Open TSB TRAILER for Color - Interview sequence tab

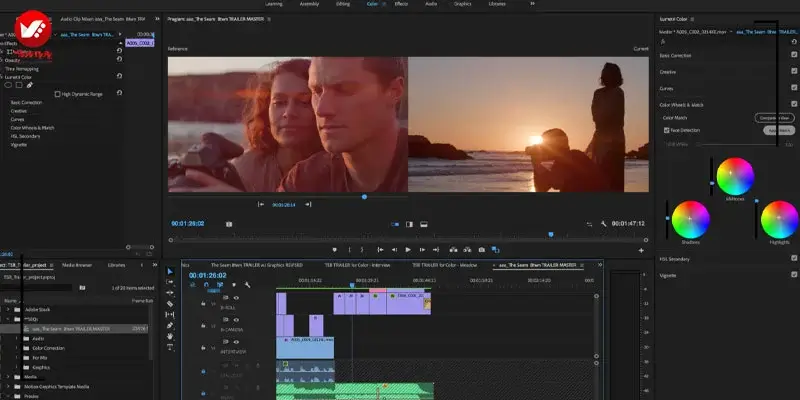tap(357, 265)
